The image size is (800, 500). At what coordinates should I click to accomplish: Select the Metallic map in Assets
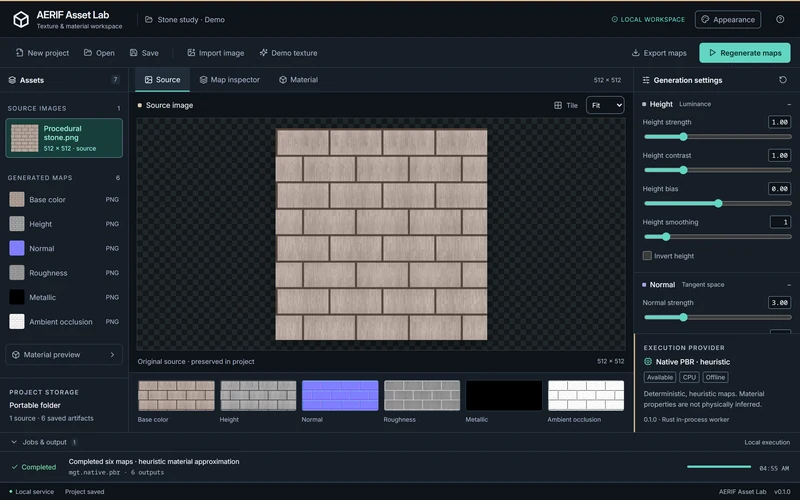(64, 297)
